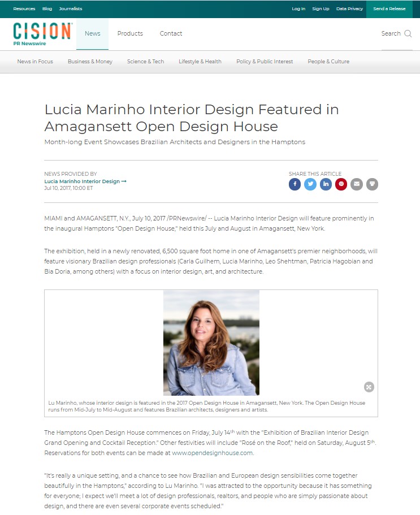
Task: Click Send a Release button
Action: point(389,9)
